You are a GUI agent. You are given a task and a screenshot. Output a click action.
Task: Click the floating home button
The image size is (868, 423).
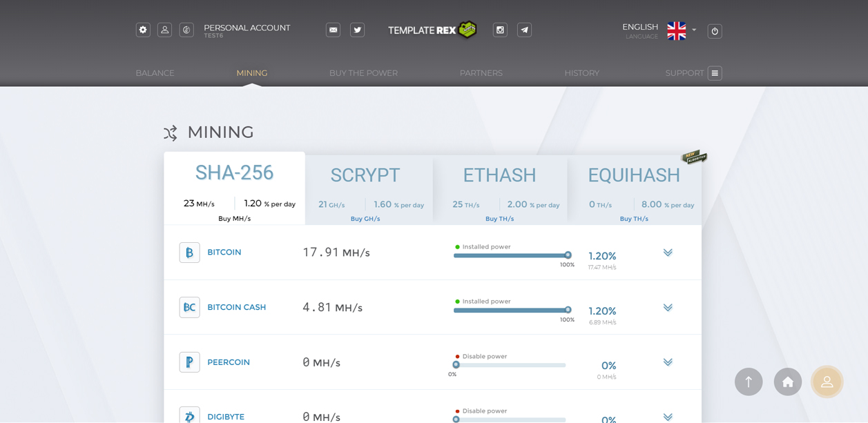[788, 382]
